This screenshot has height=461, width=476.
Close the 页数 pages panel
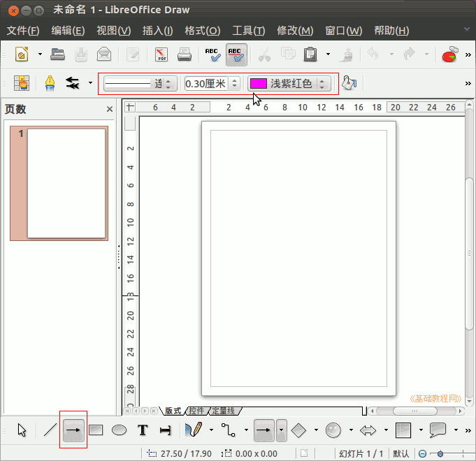pyautogui.click(x=110, y=109)
